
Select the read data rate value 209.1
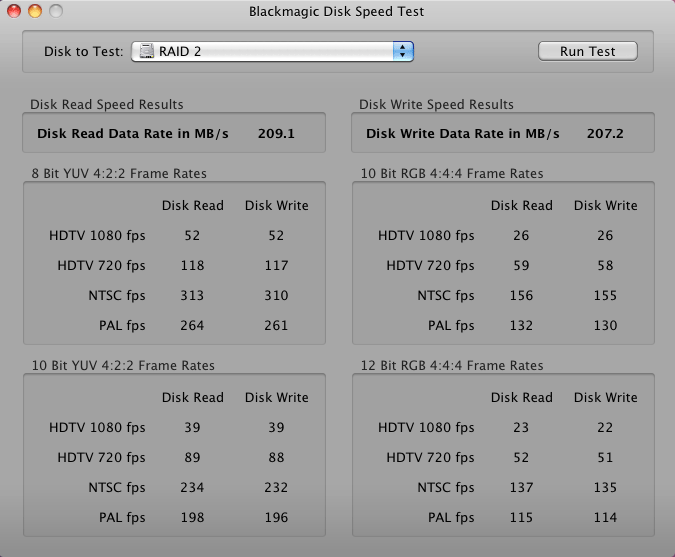pos(276,133)
